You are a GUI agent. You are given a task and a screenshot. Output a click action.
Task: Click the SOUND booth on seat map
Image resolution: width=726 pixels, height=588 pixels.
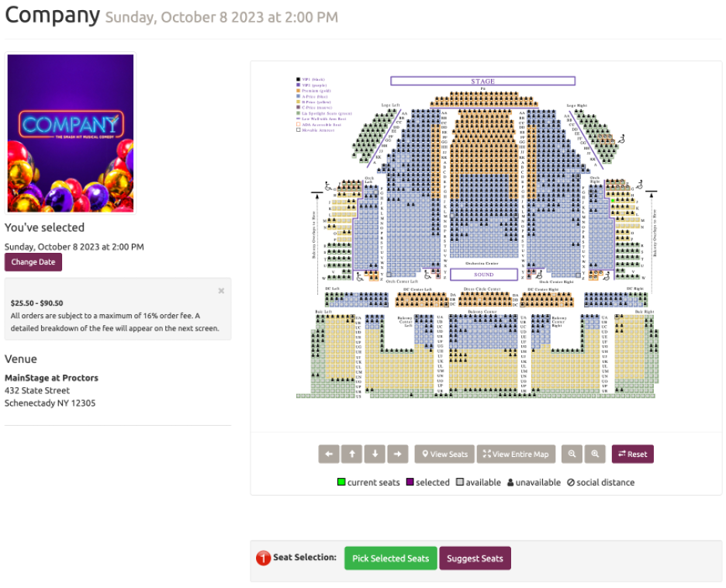483,274
